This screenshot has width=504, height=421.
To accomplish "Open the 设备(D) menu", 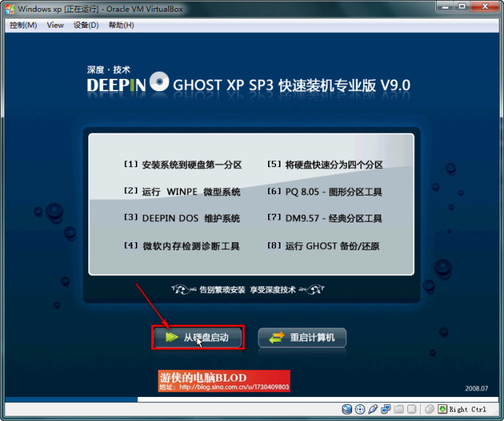I will coord(85,25).
